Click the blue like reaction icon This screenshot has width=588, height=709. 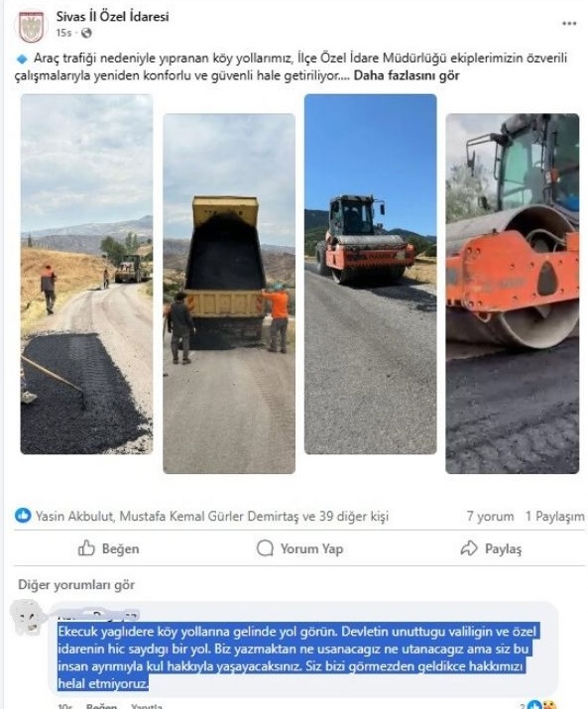(23, 516)
